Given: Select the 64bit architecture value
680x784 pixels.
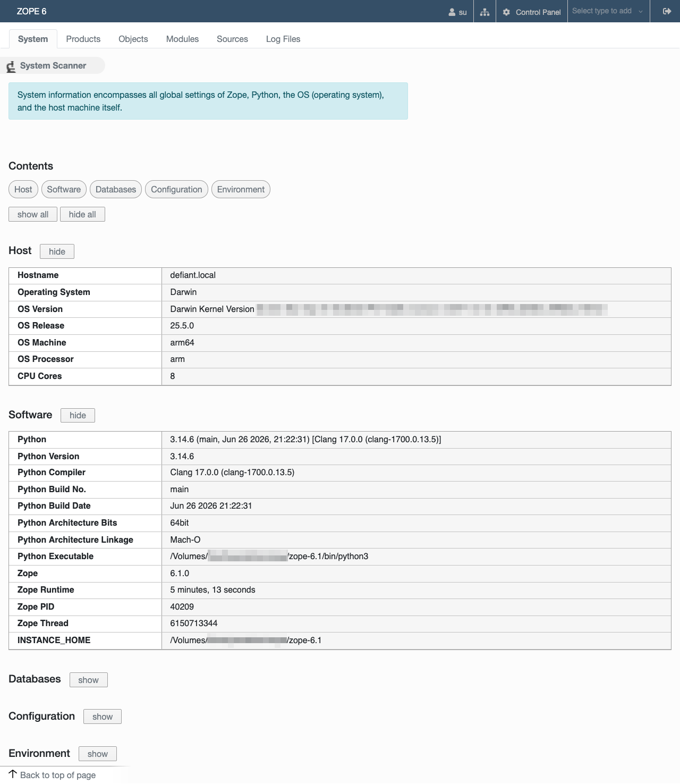Looking at the screenshot, I should (x=180, y=523).
